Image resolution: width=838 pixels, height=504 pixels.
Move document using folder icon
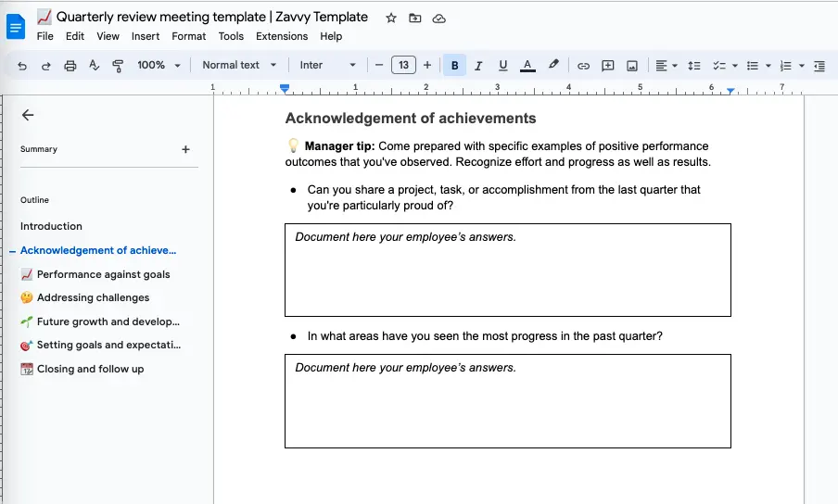pos(414,19)
